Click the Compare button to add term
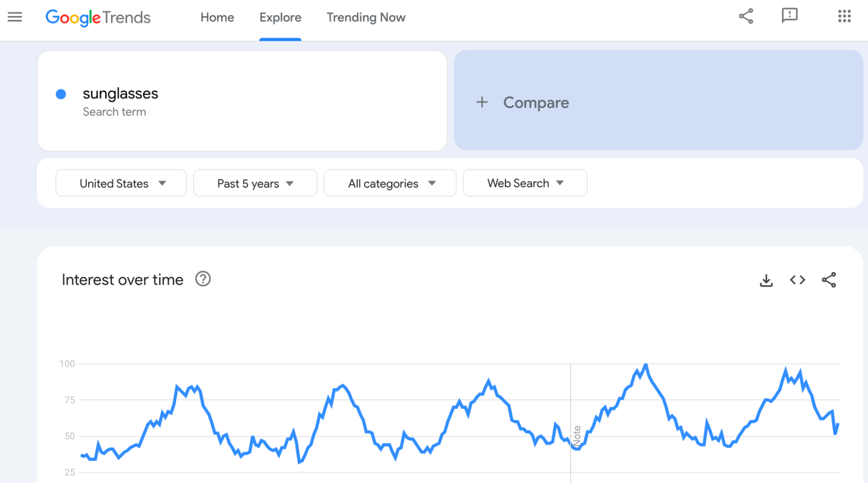The image size is (868, 483). (522, 102)
